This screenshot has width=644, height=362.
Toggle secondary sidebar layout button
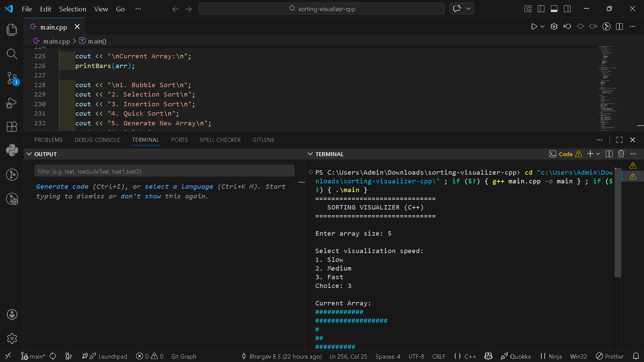[567, 9]
